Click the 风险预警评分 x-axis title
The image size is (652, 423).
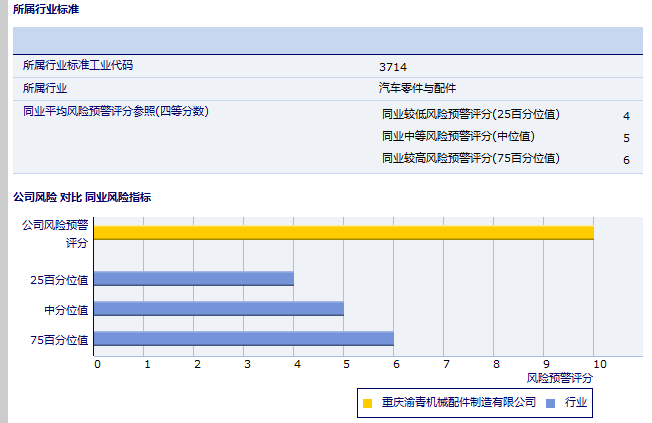click(x=559, y=378)
